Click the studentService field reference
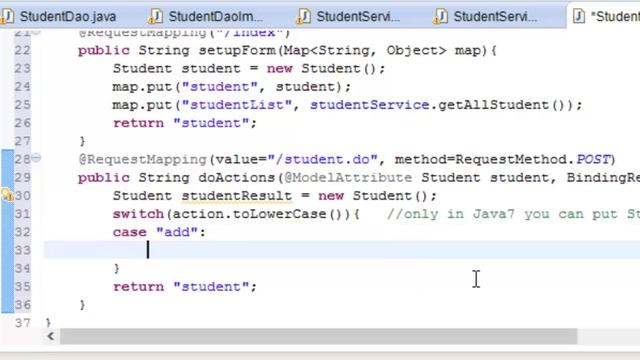The image size is (640, 360). [370, 105]
